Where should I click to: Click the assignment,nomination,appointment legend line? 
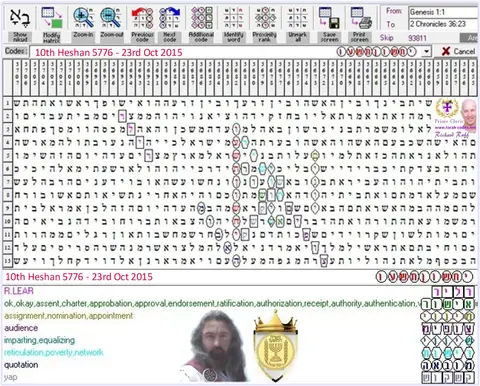[x=68, y=316]
